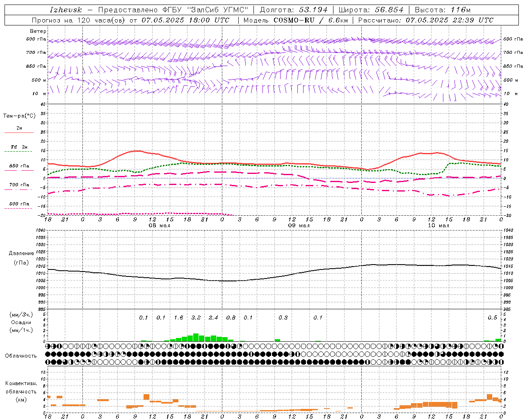Screen dimensions: 525x420
Task: Click the 'Рассчитано: 07.05.2025 22:39 UTC' text
Action: click(x=426, y=20)
